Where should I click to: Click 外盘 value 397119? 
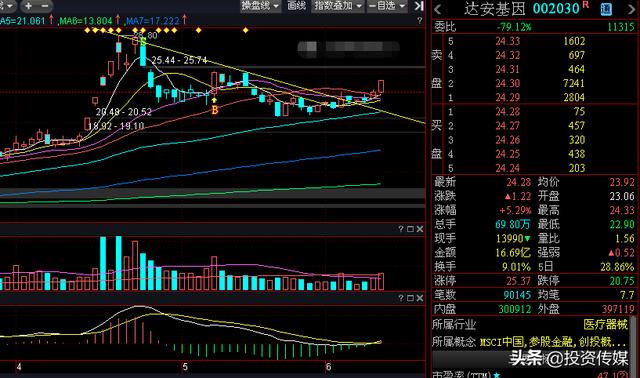(618, 309)
